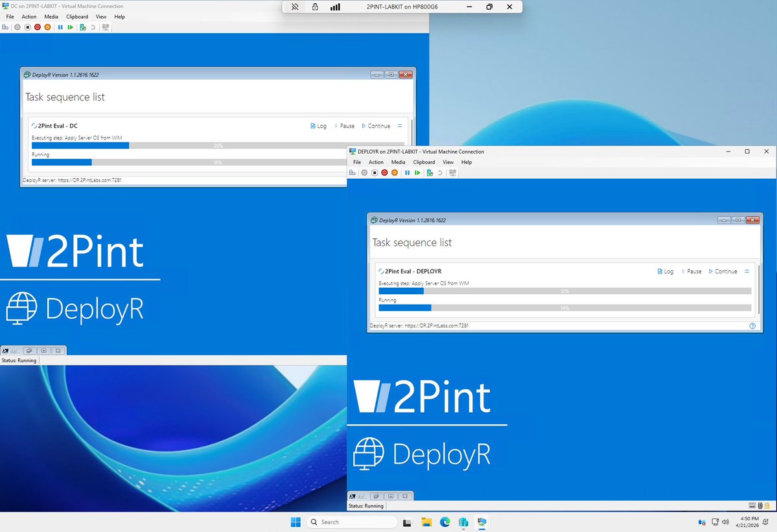The height and width of the screenshot is (532, 777).
Task: Click the 16% Running progress bar in DC
Action: point(189,163)
